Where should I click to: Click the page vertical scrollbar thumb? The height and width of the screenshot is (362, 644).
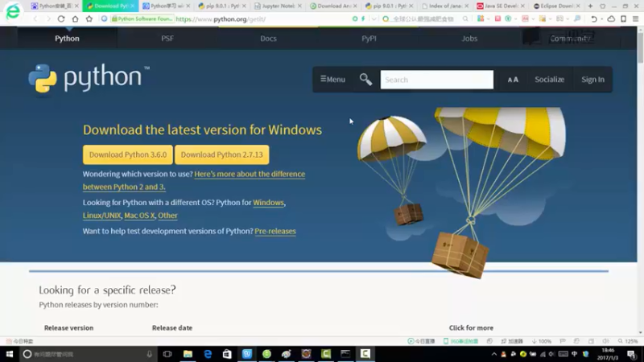point(640,47)
